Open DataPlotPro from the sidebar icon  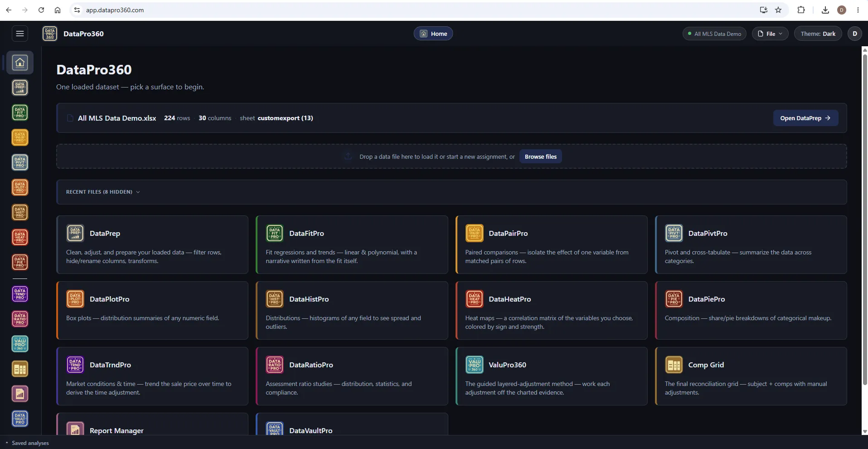pyautogui.click(x=20, y=187)
